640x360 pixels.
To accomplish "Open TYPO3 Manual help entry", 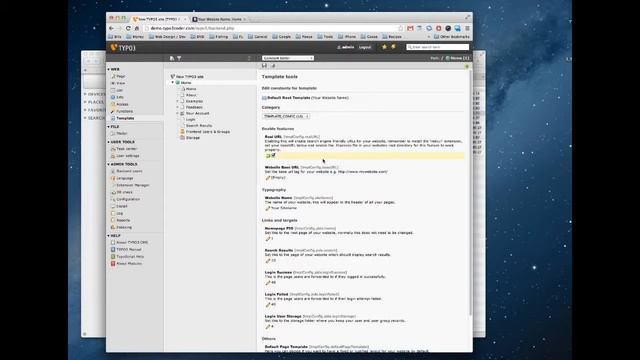I will pyautogui.click(x=129, y=249).
